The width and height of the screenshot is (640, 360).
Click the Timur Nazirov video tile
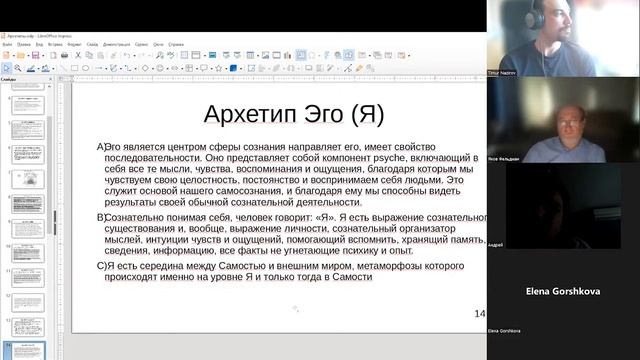563,38
